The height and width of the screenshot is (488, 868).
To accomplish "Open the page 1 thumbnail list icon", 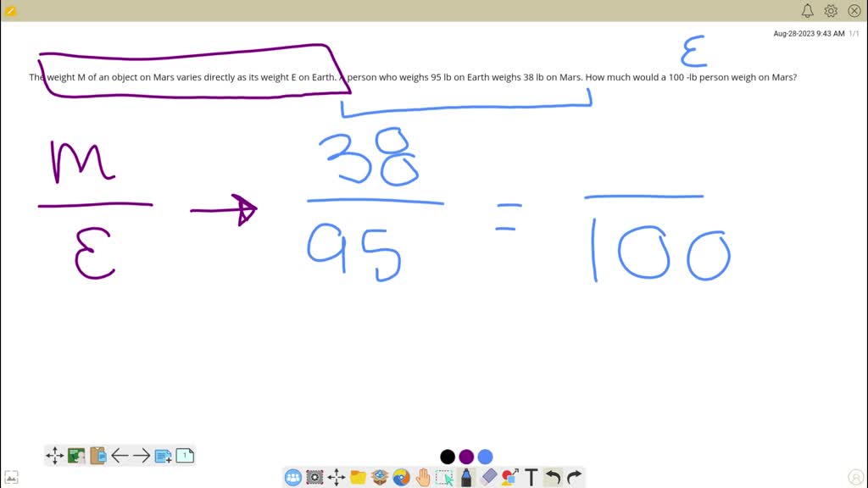I will pos(185,456).
